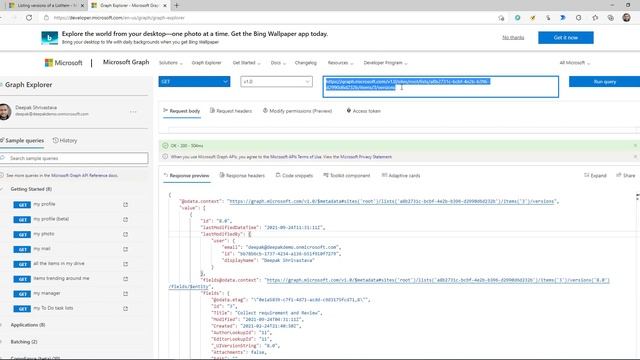Image resolution: width=640 pixels, height=360 pixels.
Task: Open the @odata.context URL link in response
Action: (392, 201)
